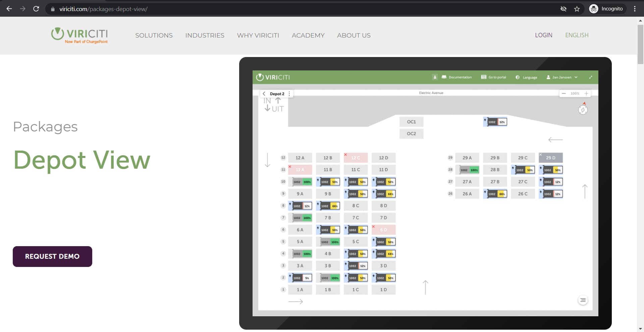Click Language option in depot header
Image resolution: width=644 pixels, height=332 pixels.
coord(526,77)
